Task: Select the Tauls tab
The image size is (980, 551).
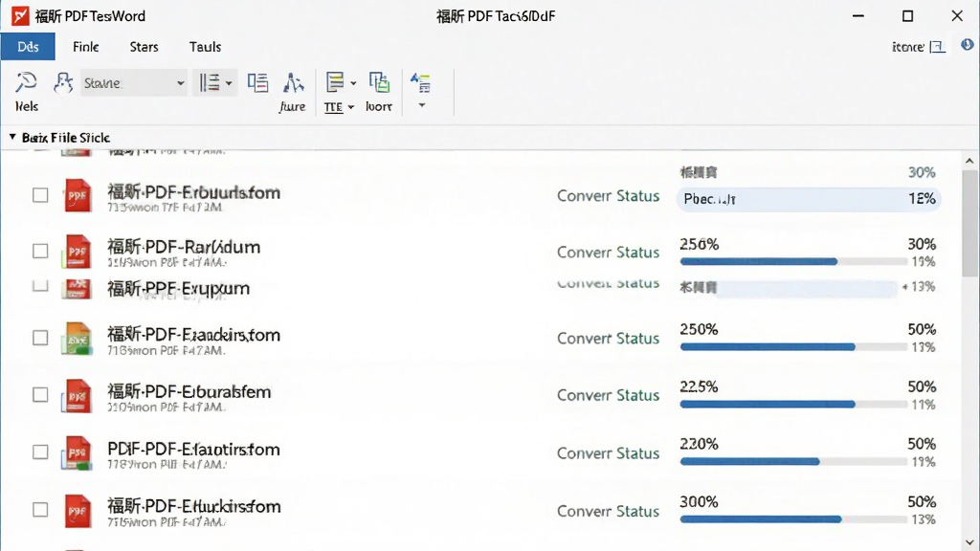Action: (205, 47)
